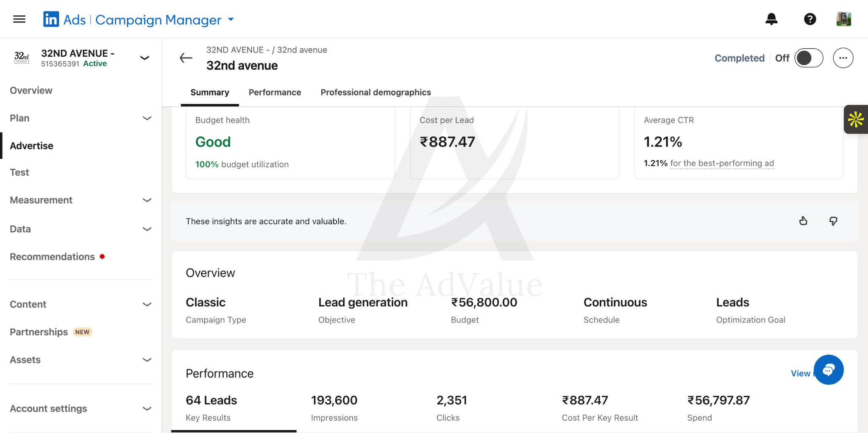Screen dimensions: 868x433
Task: Expand the 32ND AVENUE account selector
Action: click(x=145, y=58)
